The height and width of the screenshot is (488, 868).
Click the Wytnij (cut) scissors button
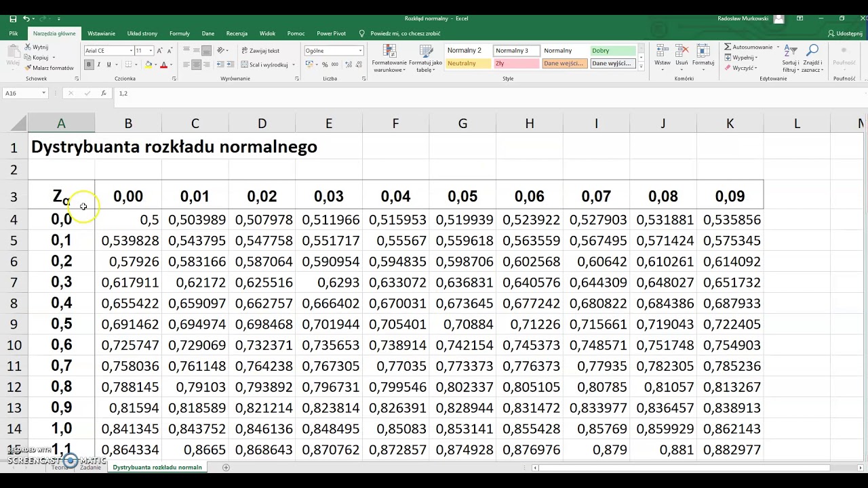[37, 47]
